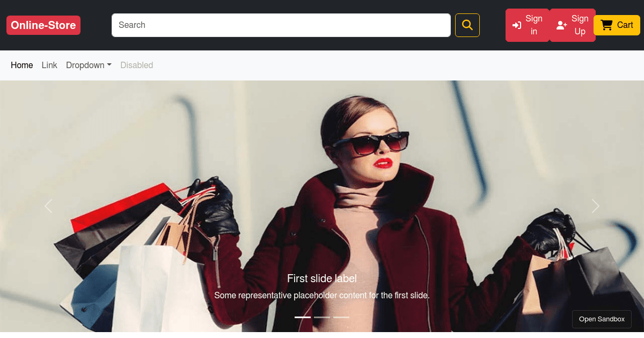Select the Link nav item
This screenshot has height=338, width=644.
[49, 65]
